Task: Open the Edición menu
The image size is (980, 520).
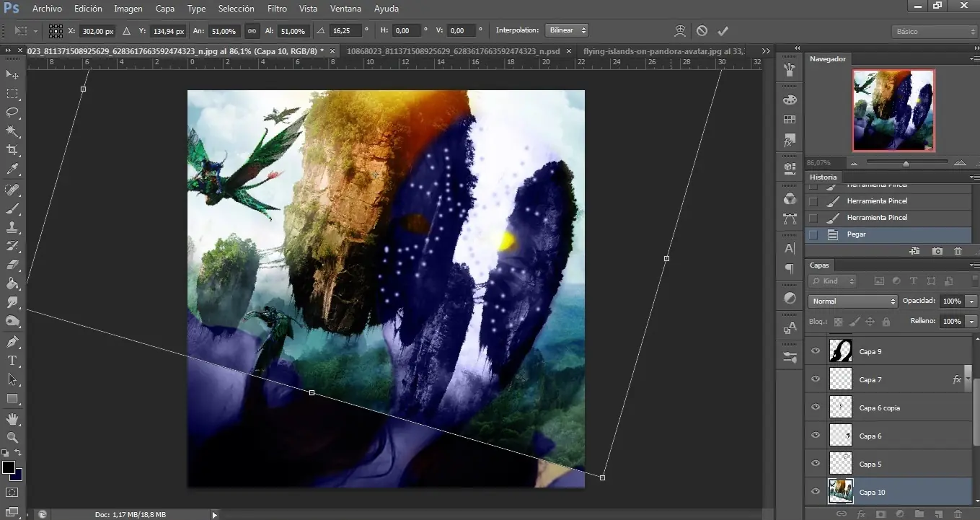Action: [88, 9]
